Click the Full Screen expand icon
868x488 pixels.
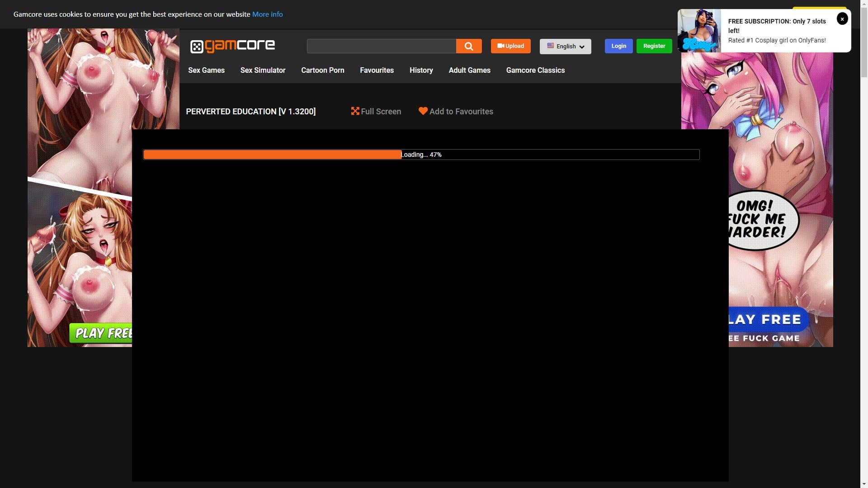click(355, 111)
